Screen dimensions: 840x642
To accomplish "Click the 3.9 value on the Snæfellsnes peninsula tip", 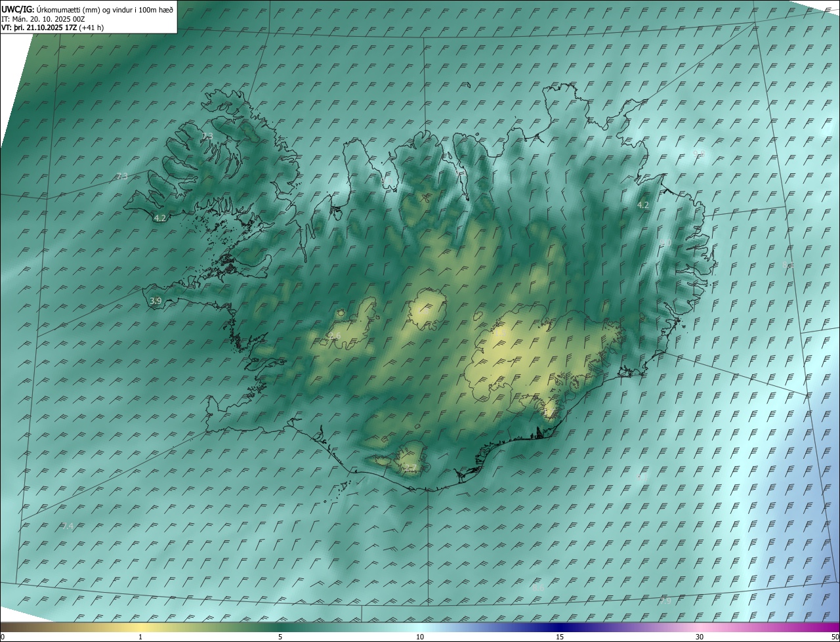I will (156, 301).
